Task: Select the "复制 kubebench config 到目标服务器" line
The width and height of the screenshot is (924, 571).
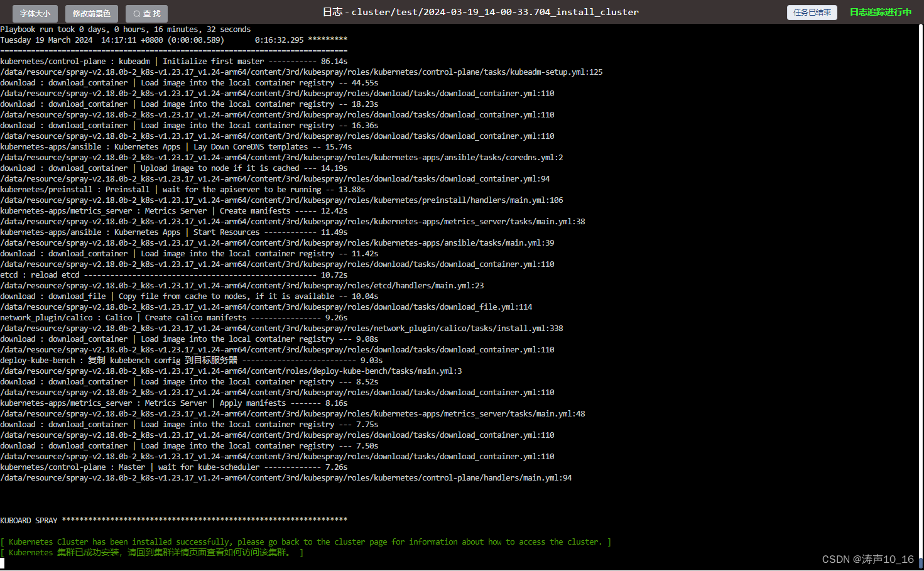Action: click(x=192, y=361)
